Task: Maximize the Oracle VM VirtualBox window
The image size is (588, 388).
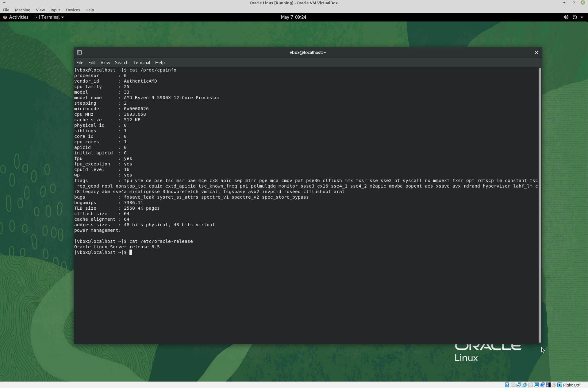Action: [574, 3]
